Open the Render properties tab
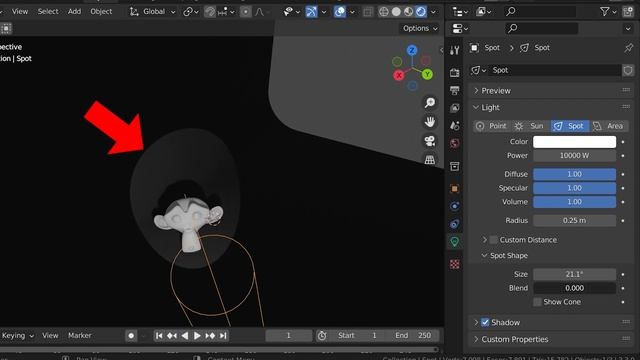The width and height of the screenshot is (640, 360). coord(455,73)
